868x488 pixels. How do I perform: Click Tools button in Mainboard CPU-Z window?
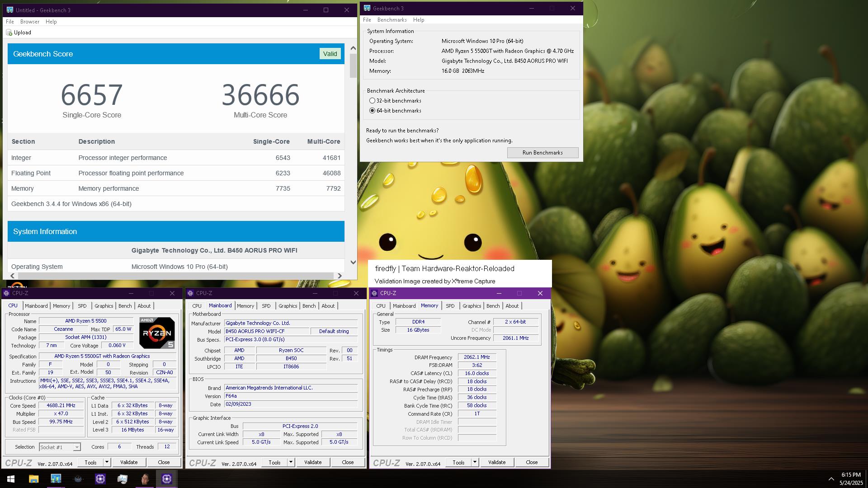click(274, 462)
